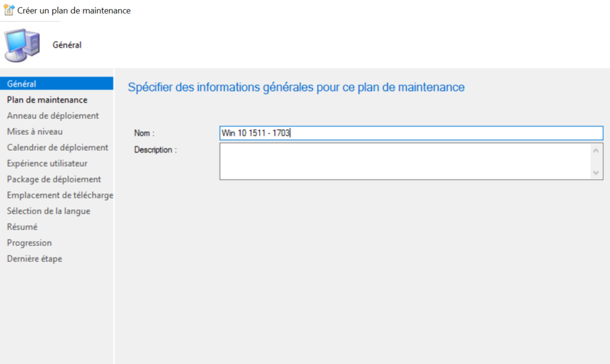The width and height of the screenshot is (610, 364).
Task: Click the Description scrollbar up arrow
Action: tap(596, 150)
